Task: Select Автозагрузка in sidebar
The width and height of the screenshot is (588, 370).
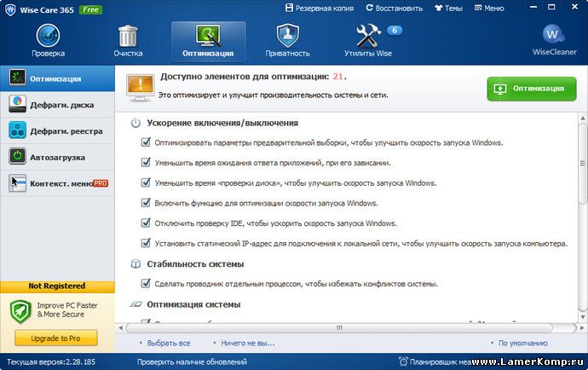Action: (x=57, y=157)
